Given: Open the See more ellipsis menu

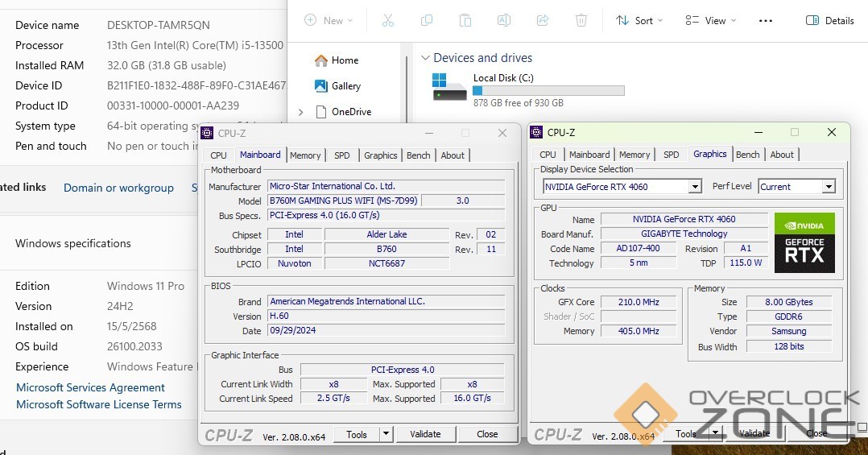Looking at the screenshot, I should point(766,20).
